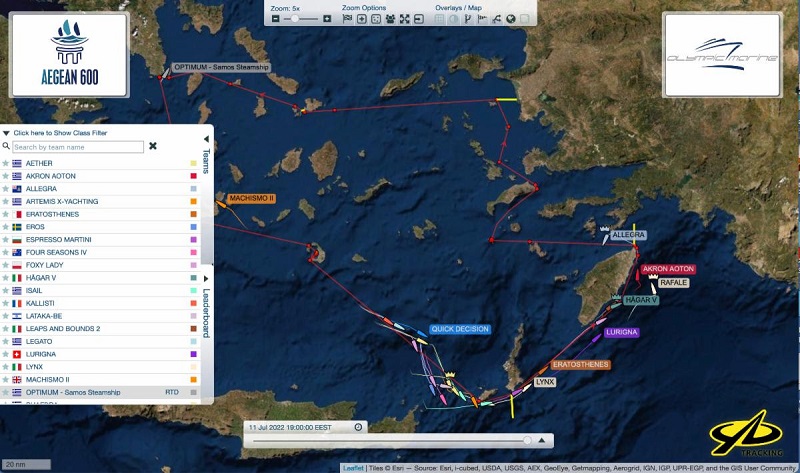Select the Teams tab
Viewport: 800px width, 473px height.
tap(206, 162)
